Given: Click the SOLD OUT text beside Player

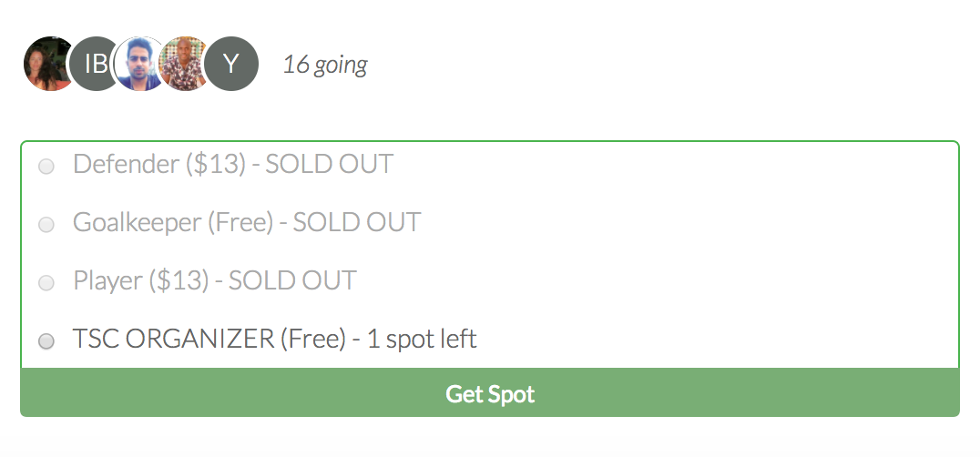Looking at the screenshot, I should [292, 280].
